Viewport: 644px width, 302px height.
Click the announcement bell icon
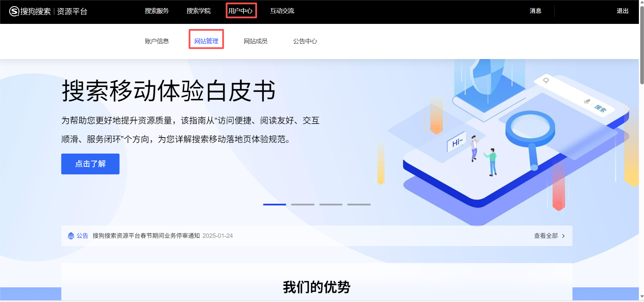(71, 236)
